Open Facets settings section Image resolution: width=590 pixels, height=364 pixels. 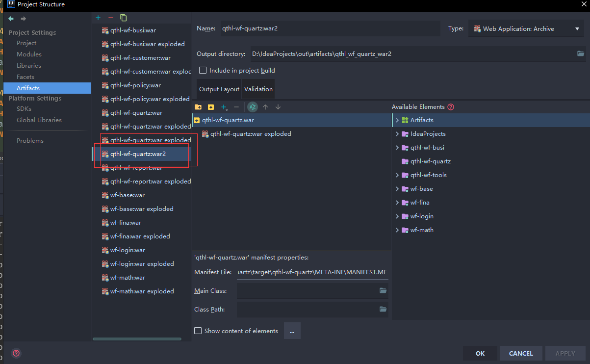tap(26, 77)
